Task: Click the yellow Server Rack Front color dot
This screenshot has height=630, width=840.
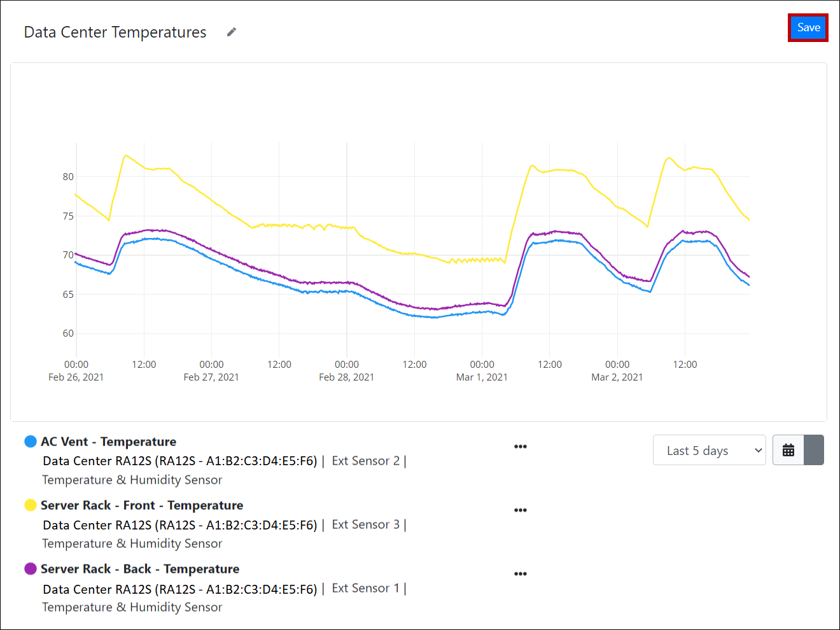Action: coord(31,505)
